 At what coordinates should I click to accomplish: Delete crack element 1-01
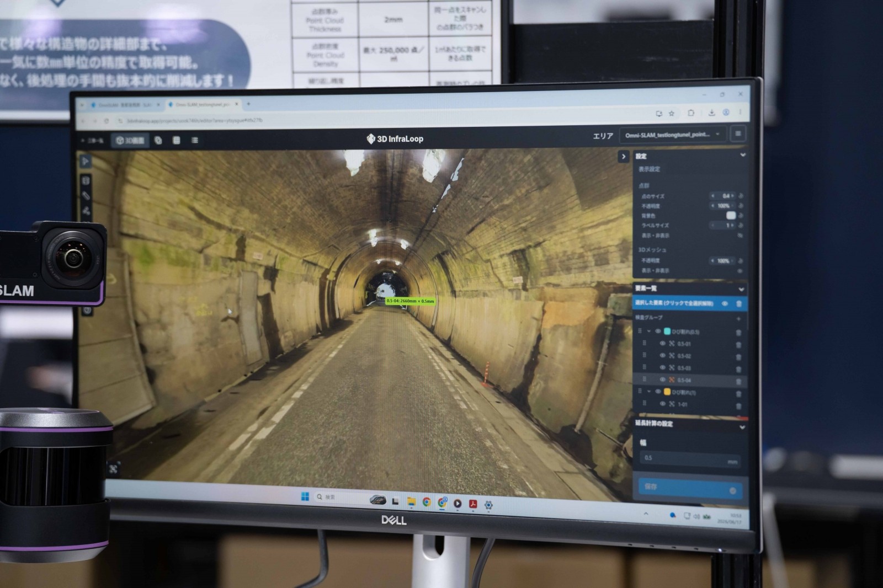tap(738, 406)
